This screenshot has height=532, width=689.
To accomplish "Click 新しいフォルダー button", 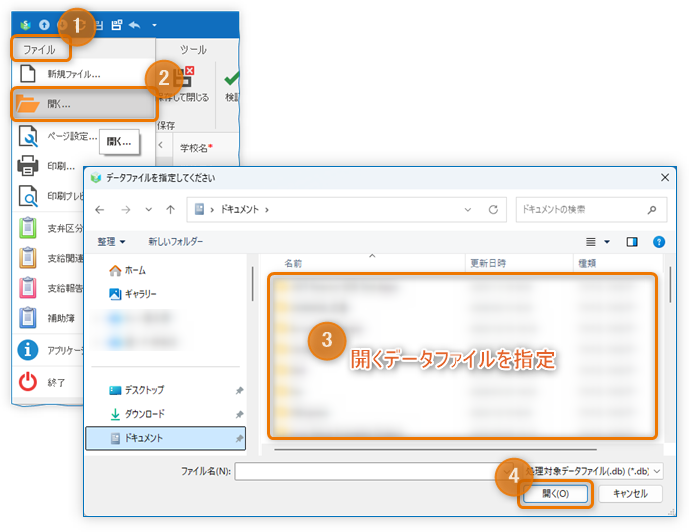I will click(175, 241).
